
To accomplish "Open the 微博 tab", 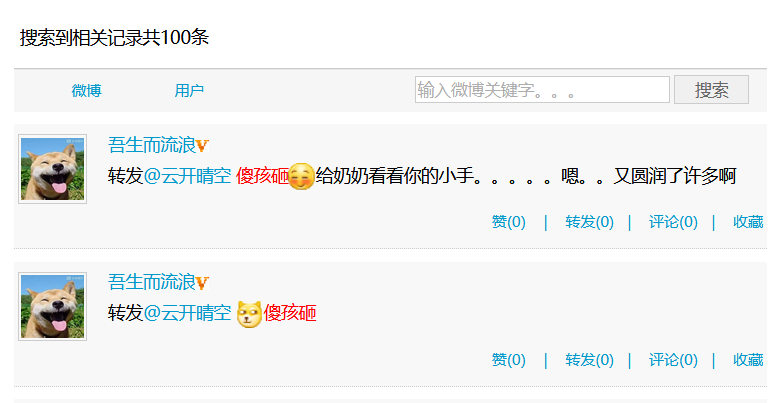I will pyautogui.click(x=86, y=91).
